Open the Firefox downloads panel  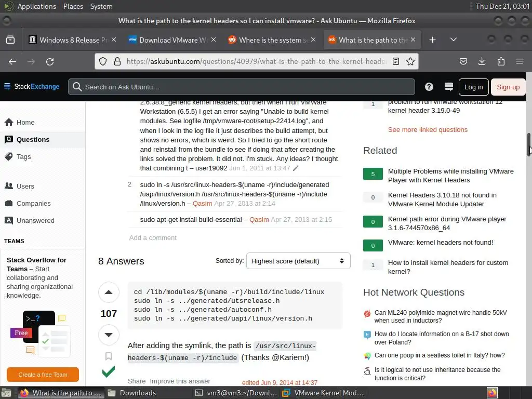(482, 61)
